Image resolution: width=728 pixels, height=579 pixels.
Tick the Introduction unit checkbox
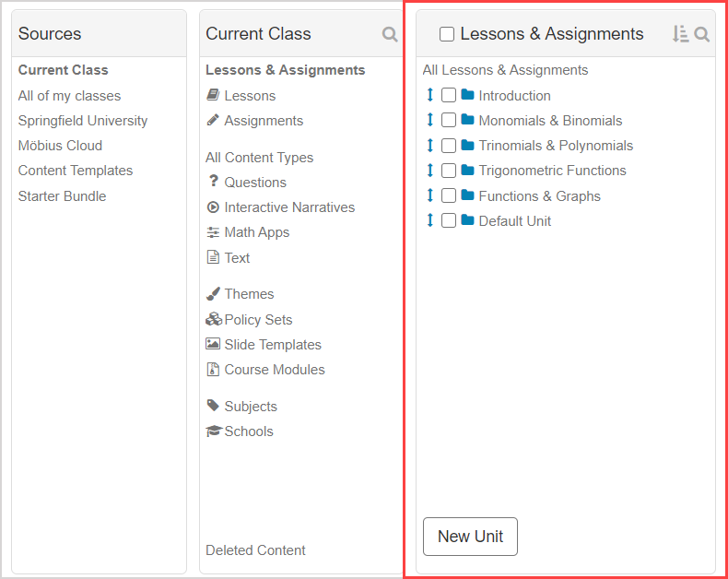449,95
